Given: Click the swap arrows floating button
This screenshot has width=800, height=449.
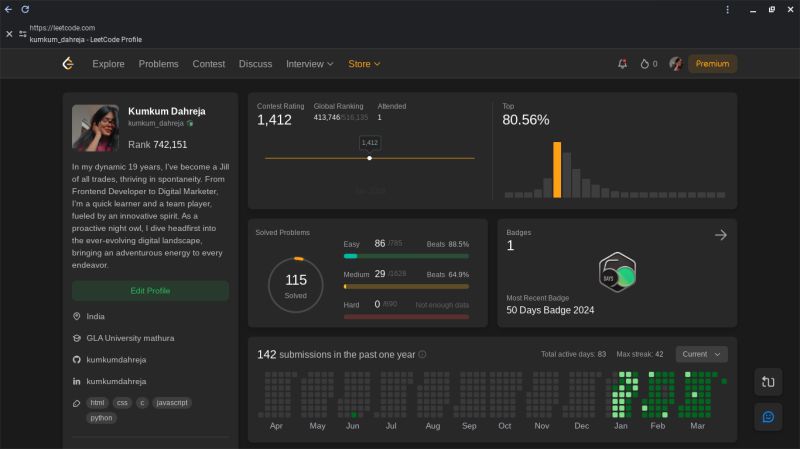Looking at the screenshot, I should [x=768, y=381].
